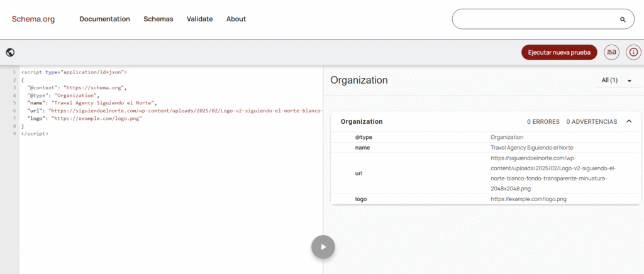644x274 pixels.
Task: Focus the site search input field
Action: click(x=535, y=19)
